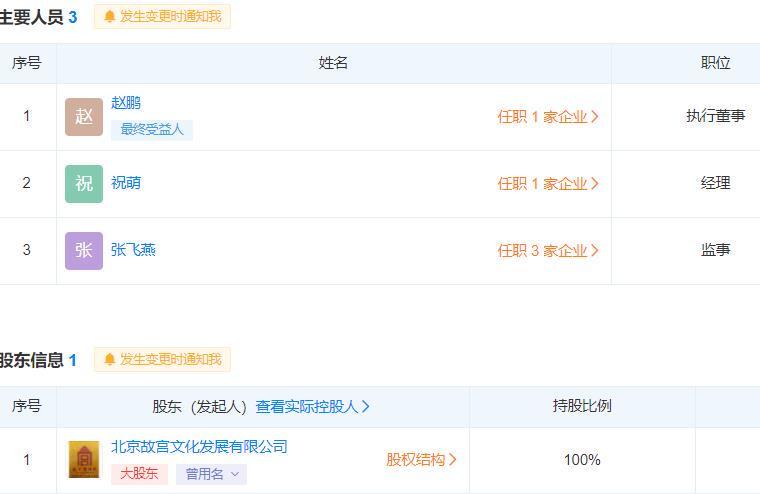Open 北京故宫文化发展有限公司 company link
760x494 pixels.
pyautogui.click(x=199, y=447)
